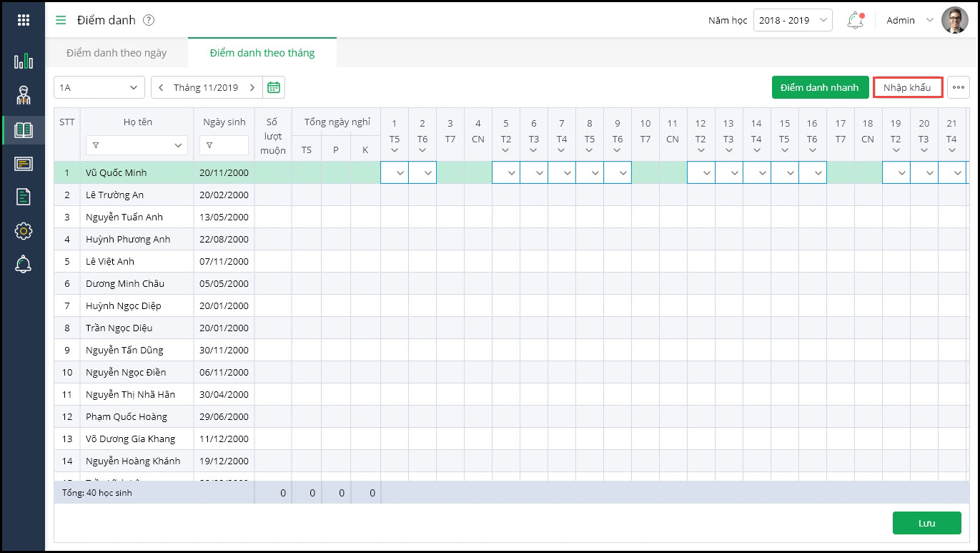Open the calendar date picker icon
This screenshot has height=553, width=980.
[x=273, y=87]
